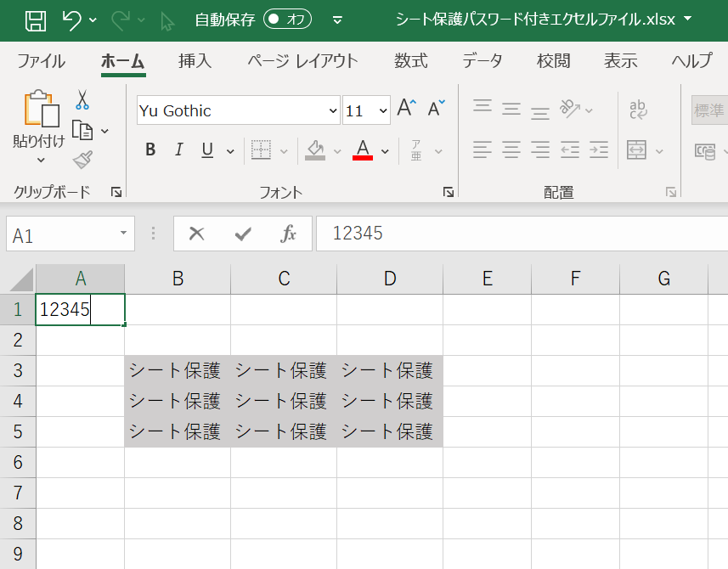728x569 pixels.
Task: Click the Name Box showing A1
Action: tap(71, 234)
